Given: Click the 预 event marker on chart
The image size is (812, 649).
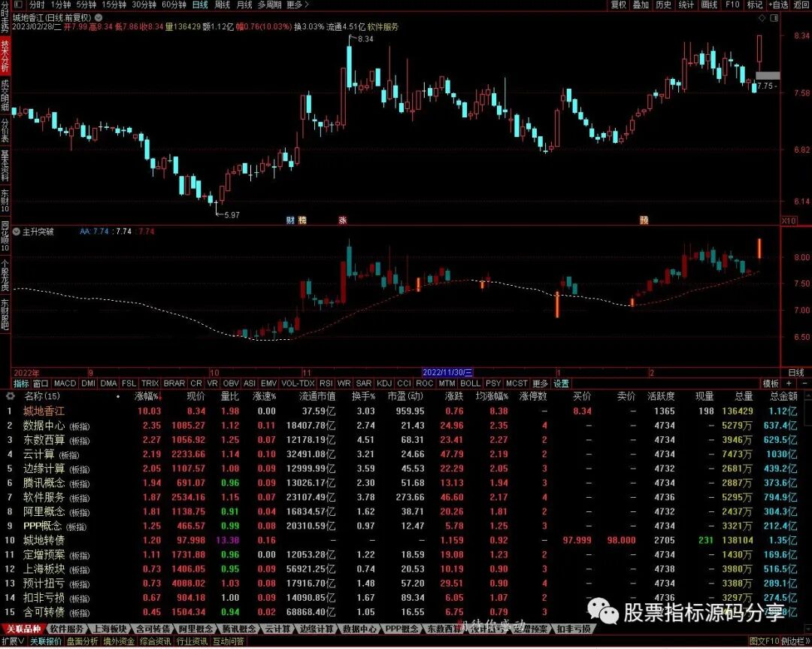Looking at the screenshot, I should tap(644, 220).
